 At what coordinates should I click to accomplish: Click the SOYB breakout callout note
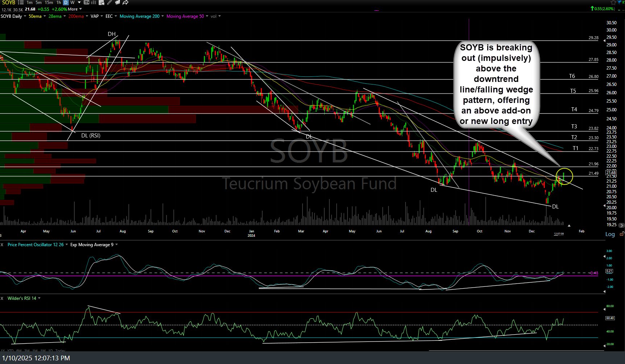click(x=496, y=84)
